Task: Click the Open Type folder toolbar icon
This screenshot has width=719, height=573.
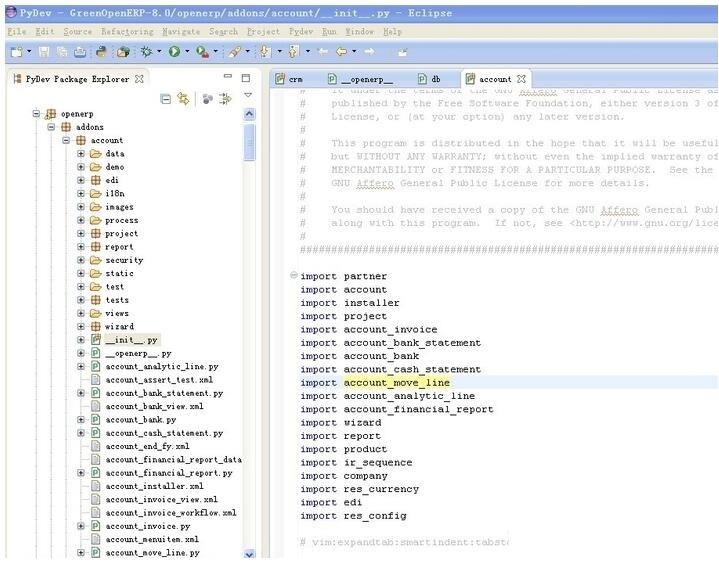Action: click(123, 52)
